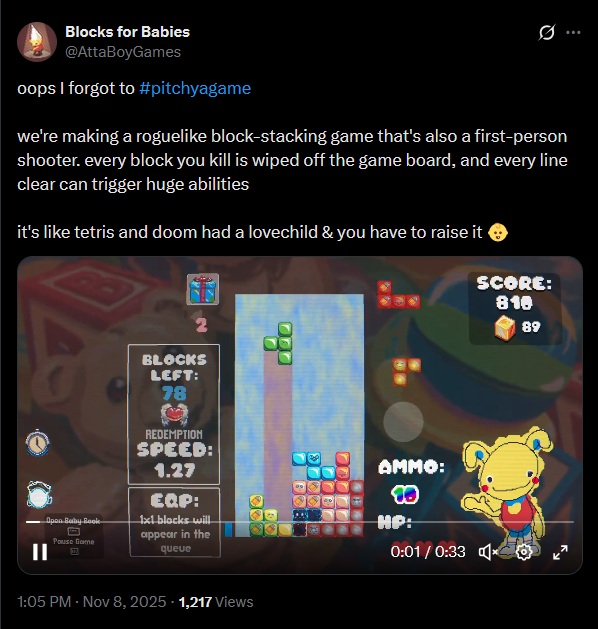The width and height of the screenshot is (598, 629).
Task: Click the yellow mascot character
Action: (507, 489)
